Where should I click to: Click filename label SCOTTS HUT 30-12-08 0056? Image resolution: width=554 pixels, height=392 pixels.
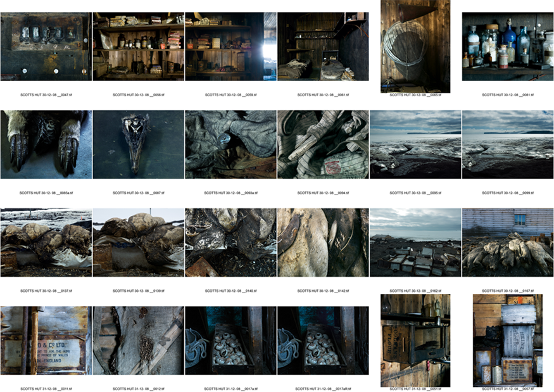[x=139, y=95]
